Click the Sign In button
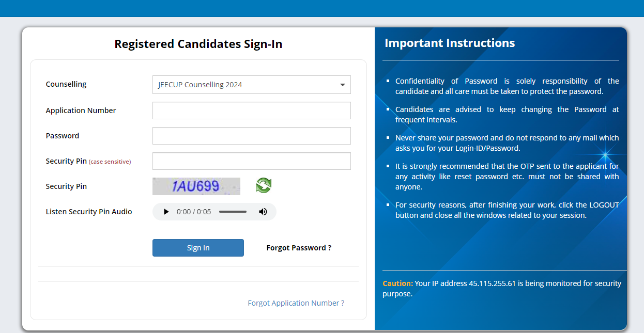The image size is (644, 333). point(198,248)
